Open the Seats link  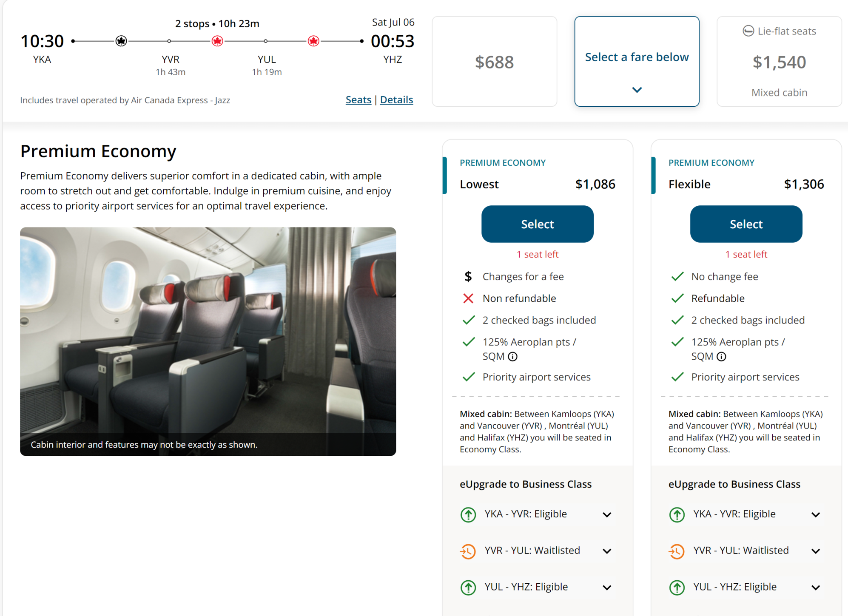point(358,100)
